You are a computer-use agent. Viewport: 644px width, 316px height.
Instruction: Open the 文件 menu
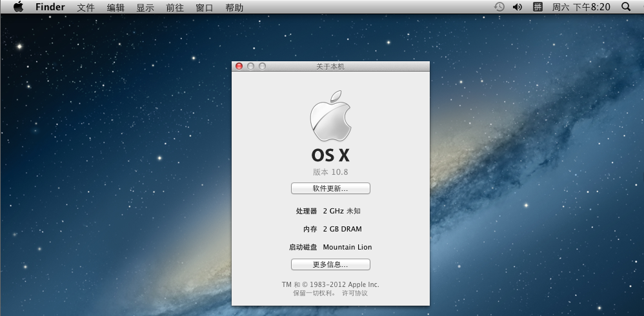point(85,7)
